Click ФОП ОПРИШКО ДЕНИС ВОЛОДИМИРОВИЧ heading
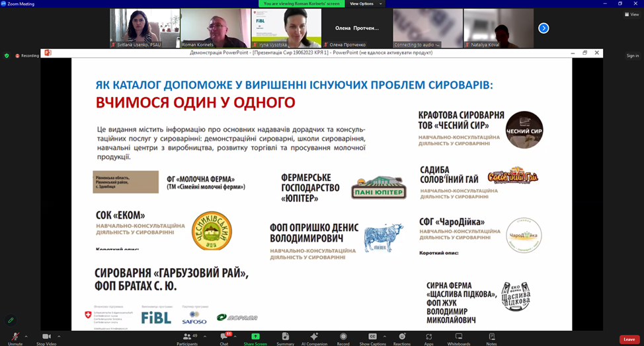Image resolution: width=644 pixels, height=346 pixels. click(x=314, y=233)
